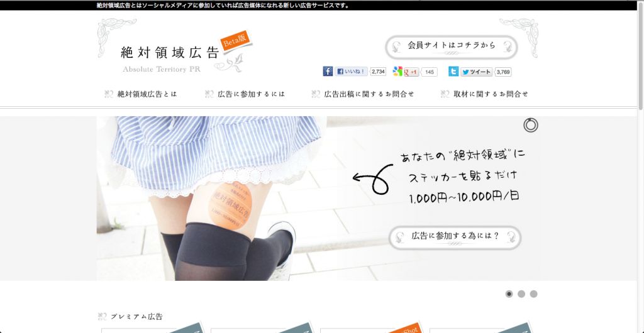Open 広告に参加するには menu item
The width and height of the screenshot is (644, 333).
[x=245, y=94]
